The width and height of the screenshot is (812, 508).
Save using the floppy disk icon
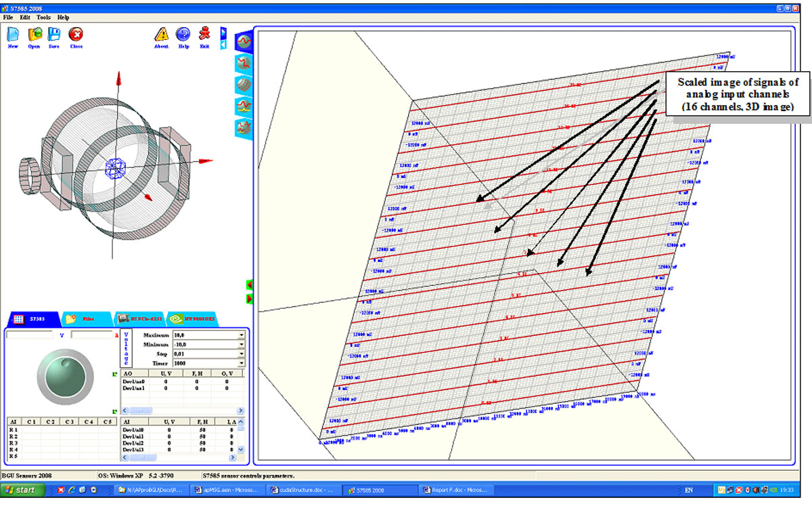tap(54, 35)
